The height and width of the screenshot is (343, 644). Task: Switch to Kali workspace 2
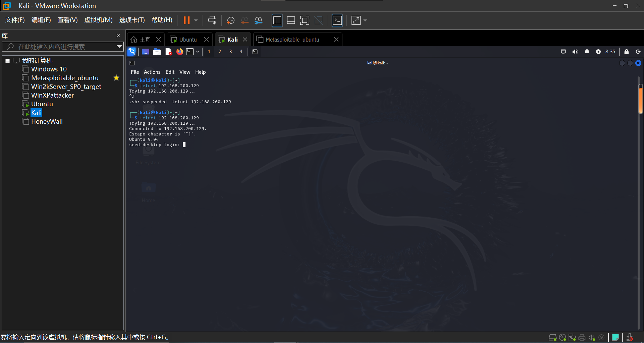(220, 52)
